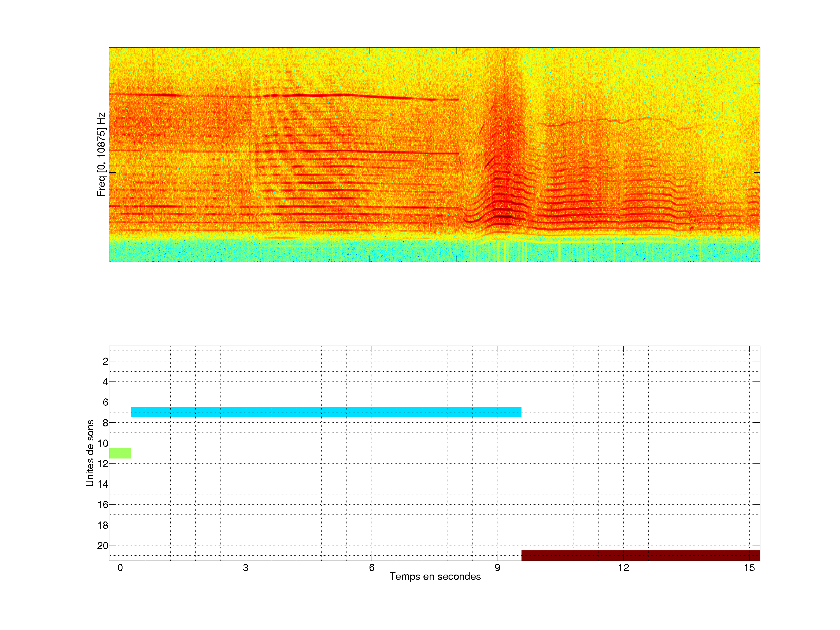This screenshot has width=840, height=630.
Task: Click the y-axis tick label 6
Action: pos(105,402)
